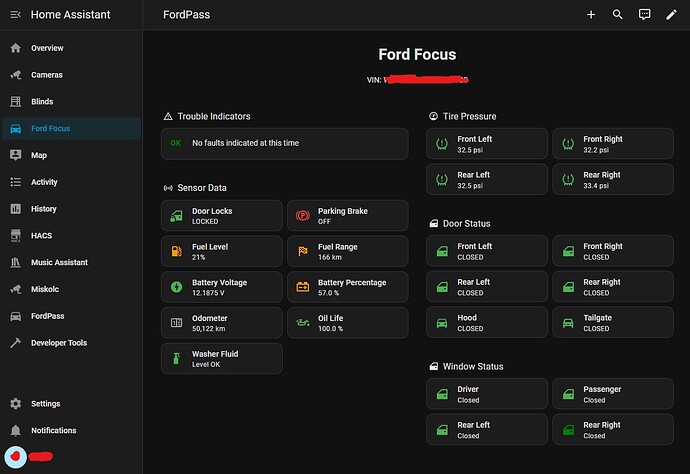Collapse the Home Assistant sidebar menu
The height and width of the screenshot is (474, 690).
(15, 15)
